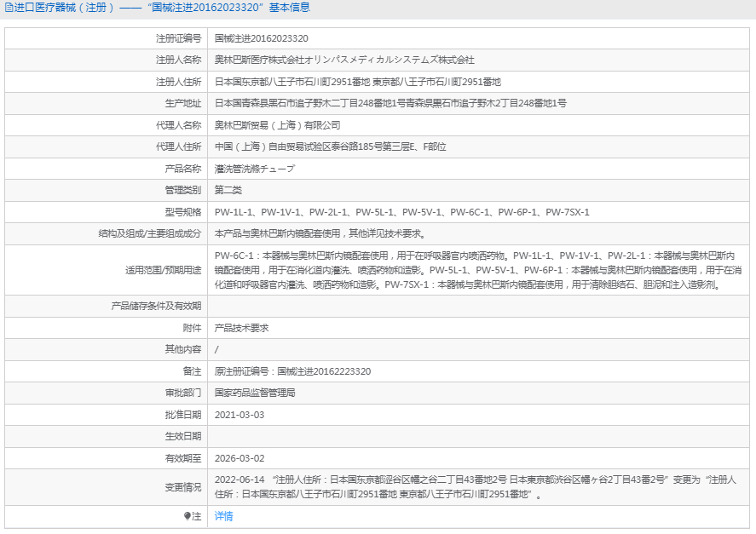Image resolution: width=756 pixels, height=534 pixels.
Task: Select the 结构及组成/主要组成成分 label
Action: (150, 233)
